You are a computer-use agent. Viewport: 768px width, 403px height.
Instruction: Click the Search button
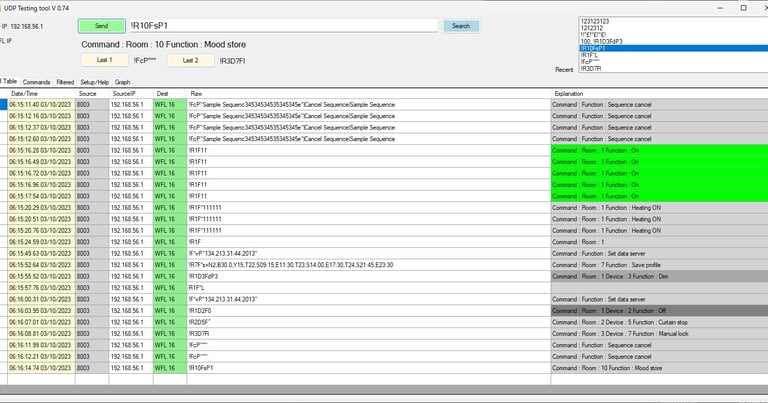(461, 26)
